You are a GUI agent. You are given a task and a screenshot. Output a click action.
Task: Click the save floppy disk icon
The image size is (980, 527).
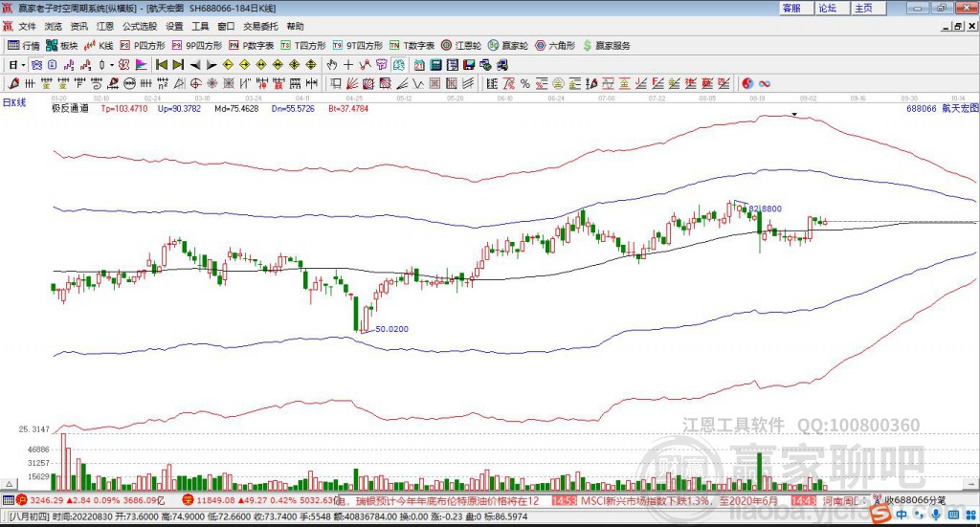[x=469, y=65]
